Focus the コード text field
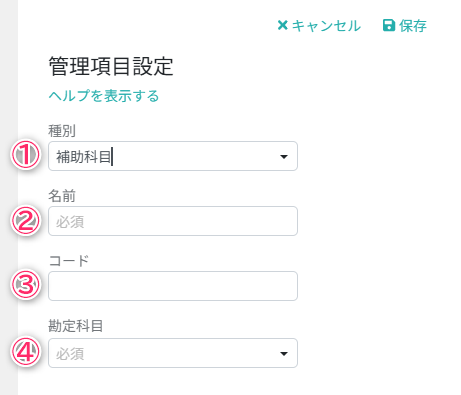461x395 pixels. click(x=173, y=286)
